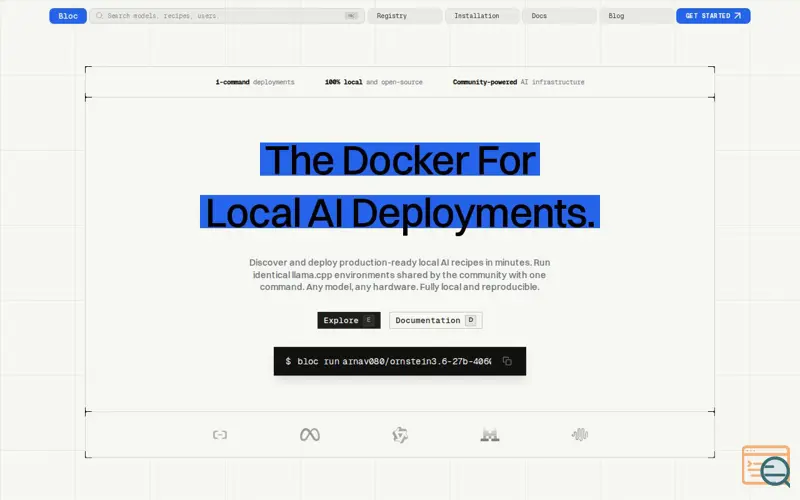Click the '100% local and open-source' text
Viewport: 800px width, 500px height.
(x=374, y=82)
